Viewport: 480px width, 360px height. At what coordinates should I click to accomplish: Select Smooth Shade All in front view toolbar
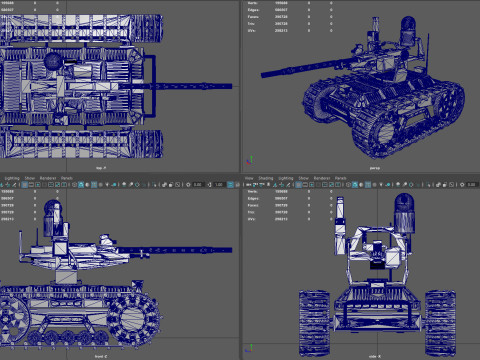coord(81,185)
